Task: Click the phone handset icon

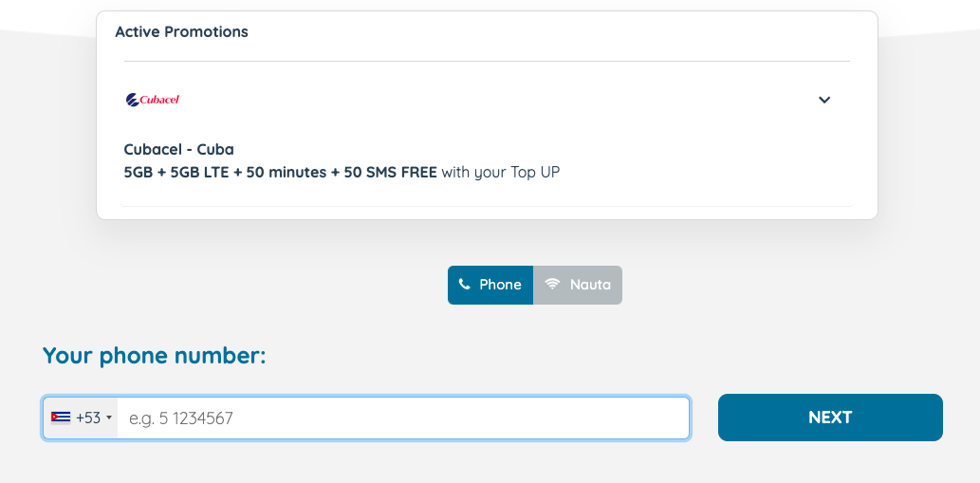Action: coord(464,285)
